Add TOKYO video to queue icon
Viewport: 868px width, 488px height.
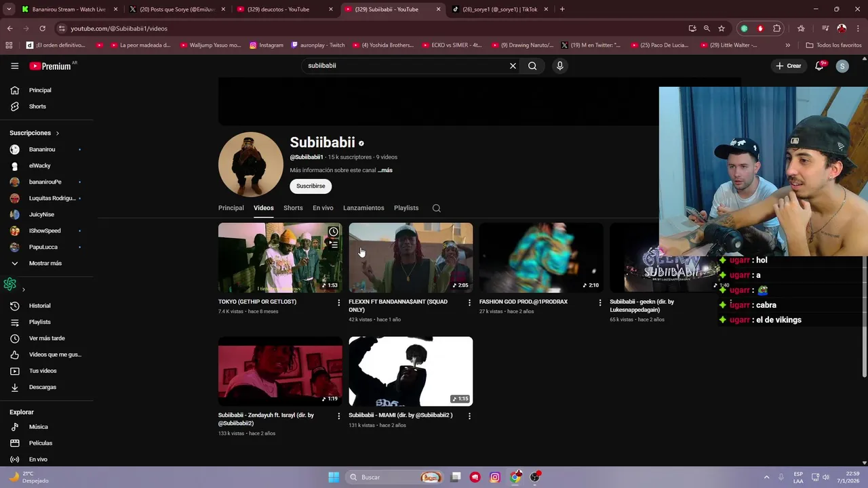334,245
